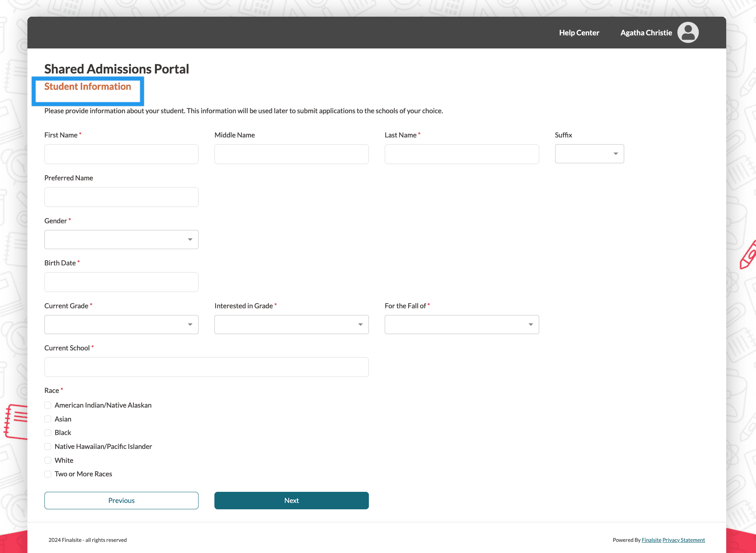Open the Gender dropdown
Screen dimensions: 756x553
click(121, 240)
